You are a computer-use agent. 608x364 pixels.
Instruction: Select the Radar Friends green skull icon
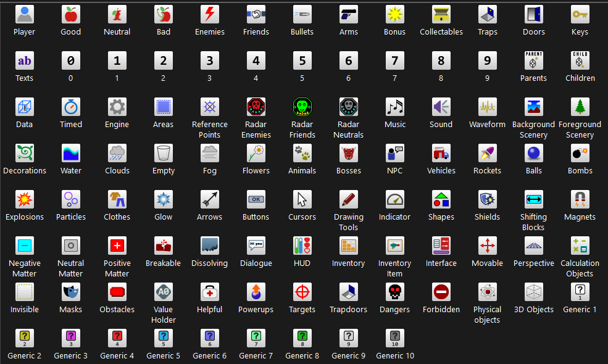pyautogui.click(x=302, y=107)
